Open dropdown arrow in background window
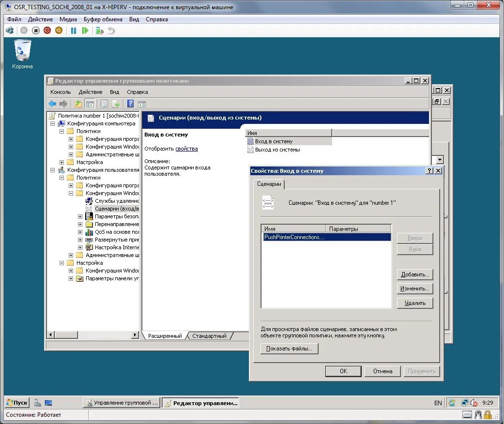 pyautogui.click(x=440, y=159)
